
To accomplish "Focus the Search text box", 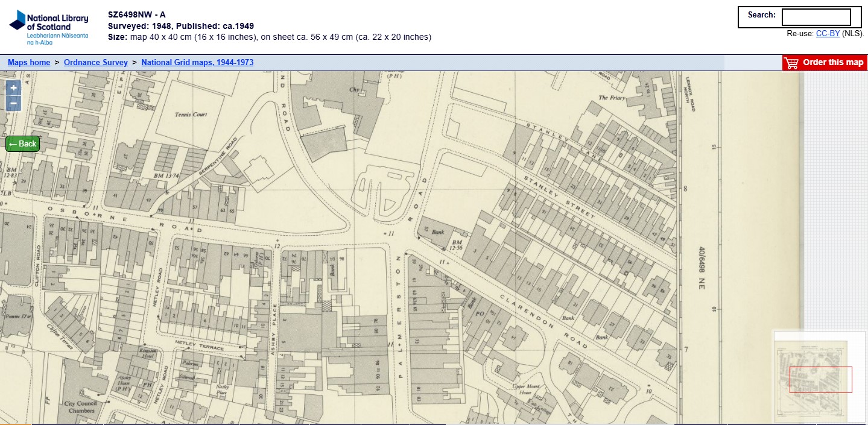I will (816, 17).
